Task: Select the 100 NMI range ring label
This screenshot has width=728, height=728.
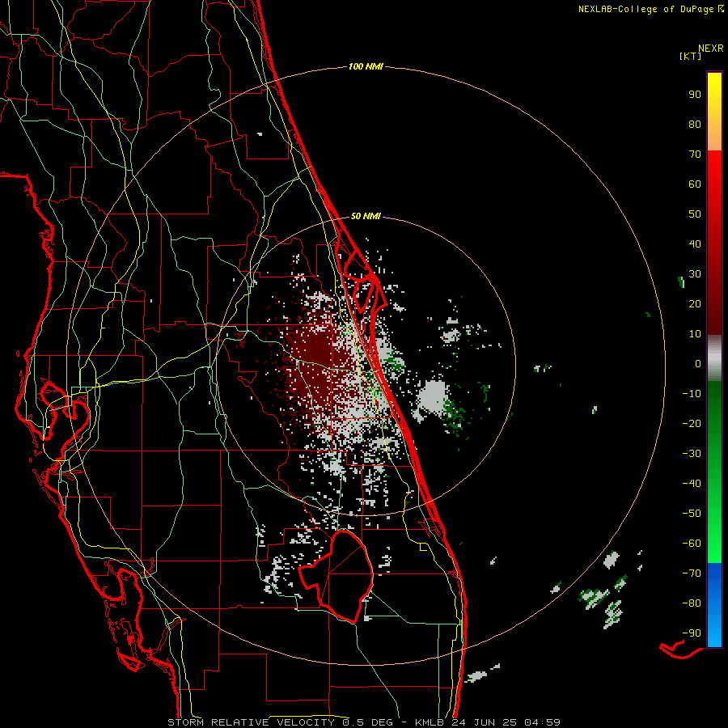Action: (x=366, y=66)
